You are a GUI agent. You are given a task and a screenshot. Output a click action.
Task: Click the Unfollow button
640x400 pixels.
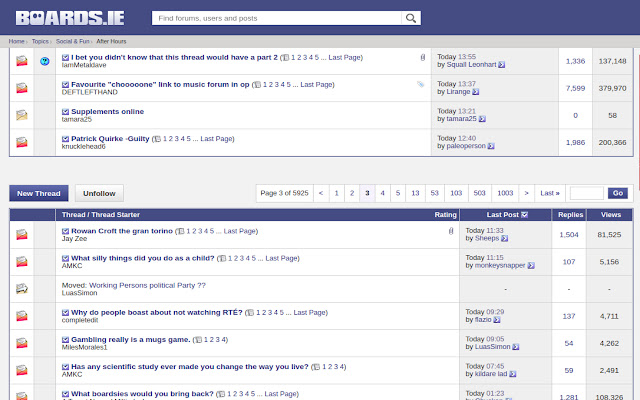coord(99,193)
